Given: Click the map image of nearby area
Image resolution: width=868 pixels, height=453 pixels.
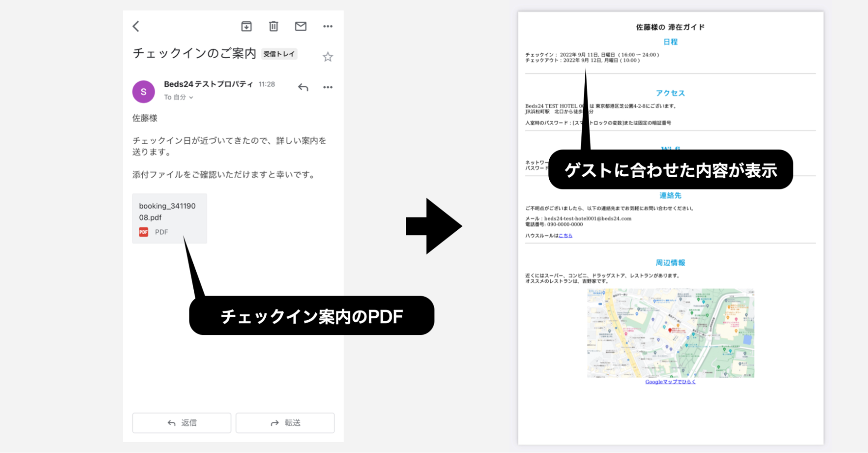Looking at the screenshot, I should (x=670, y=333).
